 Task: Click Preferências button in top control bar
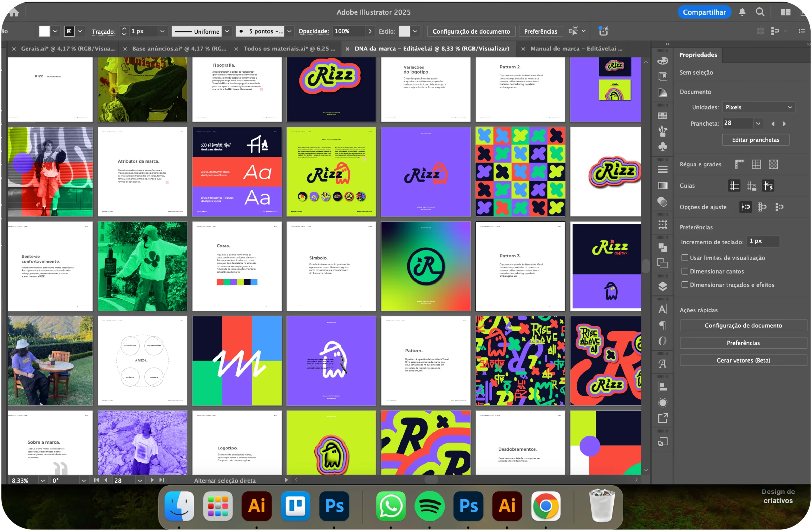540,31
